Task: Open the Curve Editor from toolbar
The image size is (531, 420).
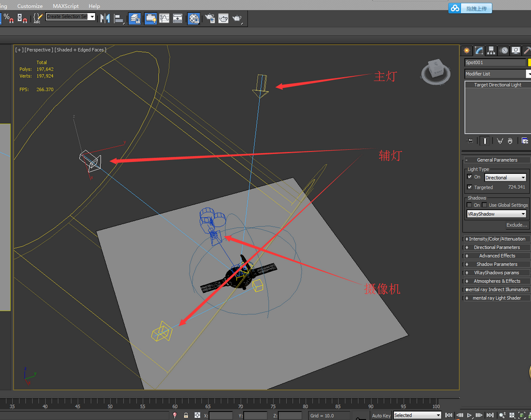Action: coord(164,18)
